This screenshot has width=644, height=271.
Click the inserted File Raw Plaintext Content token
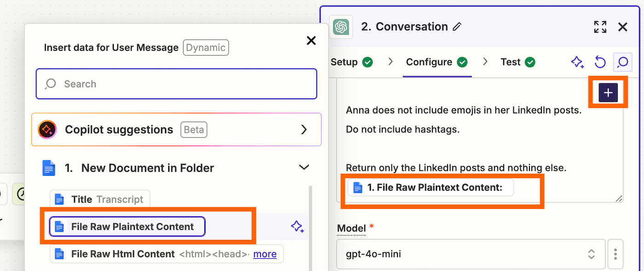coord(430,188)
